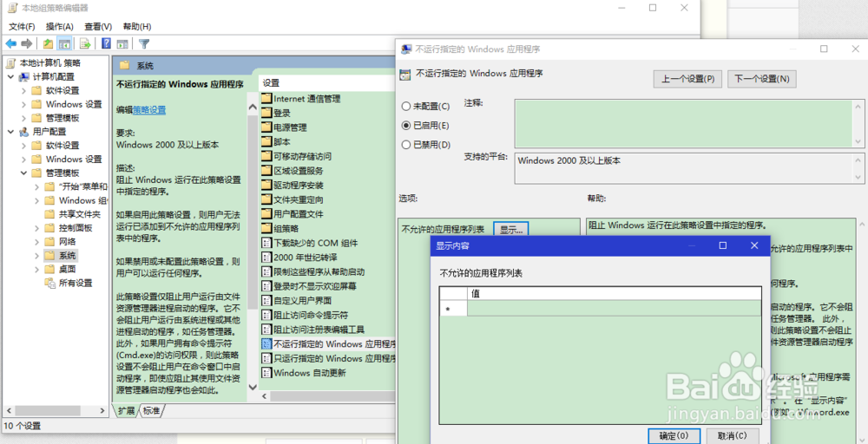Expand Windows 设置 under 用户配置
The height and width of the screenshot is (444, 868).
pos(23,160)
